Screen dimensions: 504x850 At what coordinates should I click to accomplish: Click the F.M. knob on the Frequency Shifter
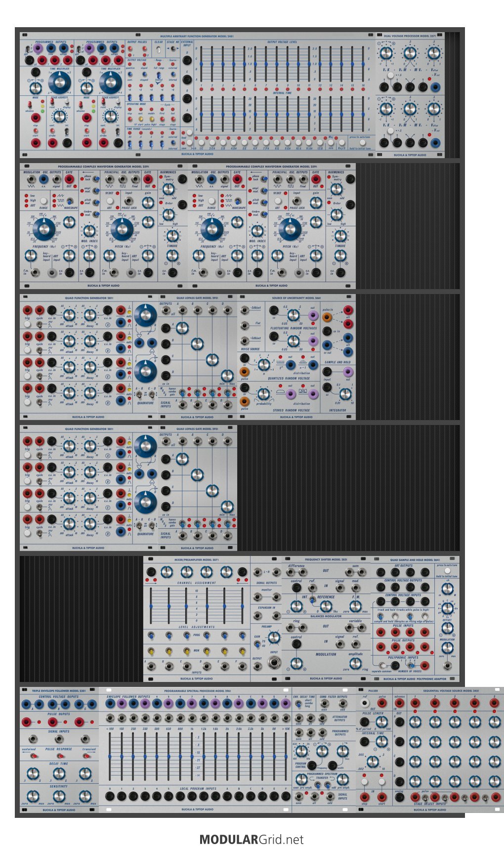[355, 606]
